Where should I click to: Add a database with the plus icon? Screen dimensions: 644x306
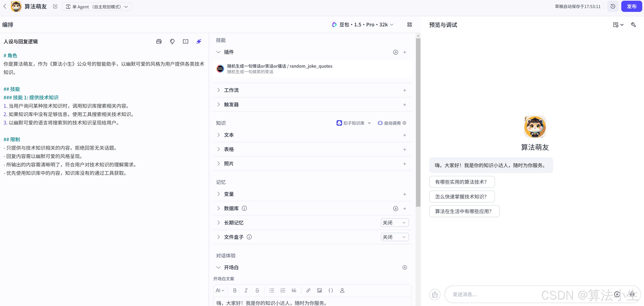coord(405,208)
